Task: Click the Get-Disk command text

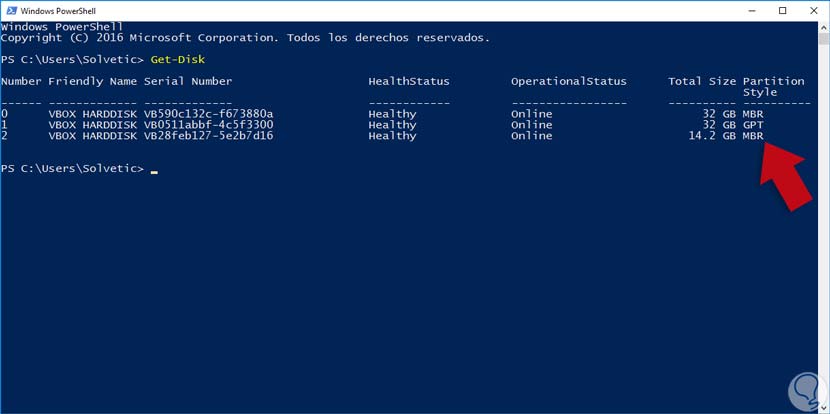Action: (x=178, y=59)
